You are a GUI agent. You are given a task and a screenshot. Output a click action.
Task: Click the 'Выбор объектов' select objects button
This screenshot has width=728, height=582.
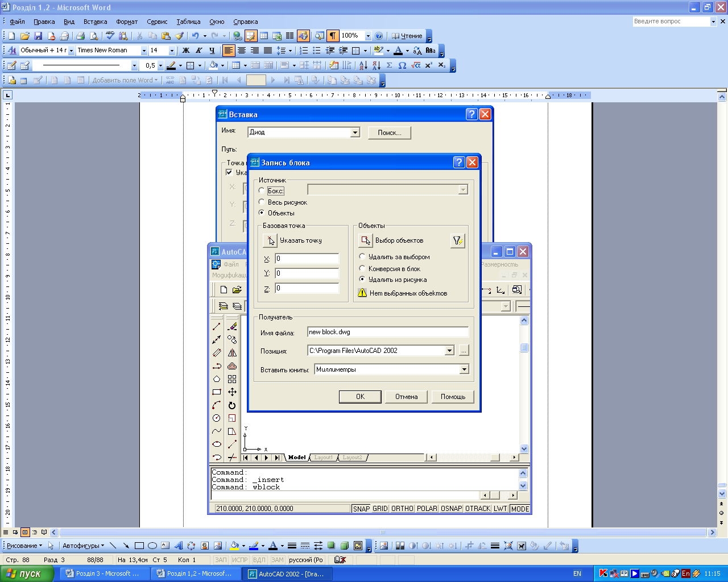coord(366,240)
